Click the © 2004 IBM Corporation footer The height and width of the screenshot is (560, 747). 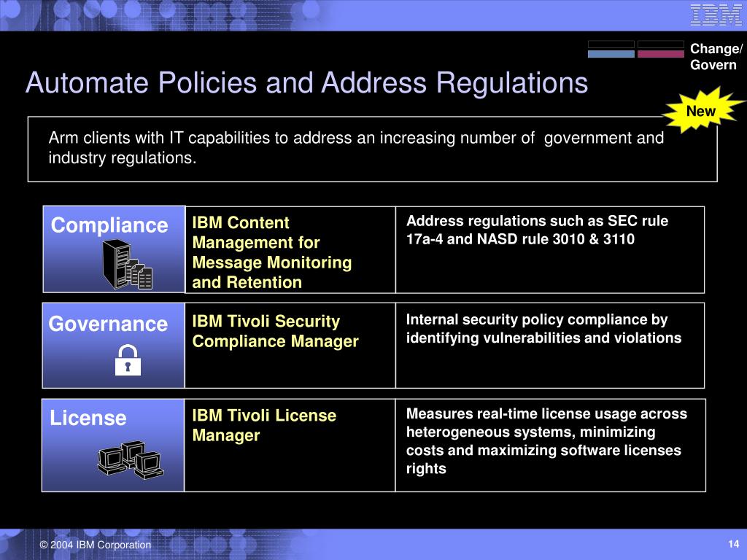pyautogui.click(x=96, y=545)
